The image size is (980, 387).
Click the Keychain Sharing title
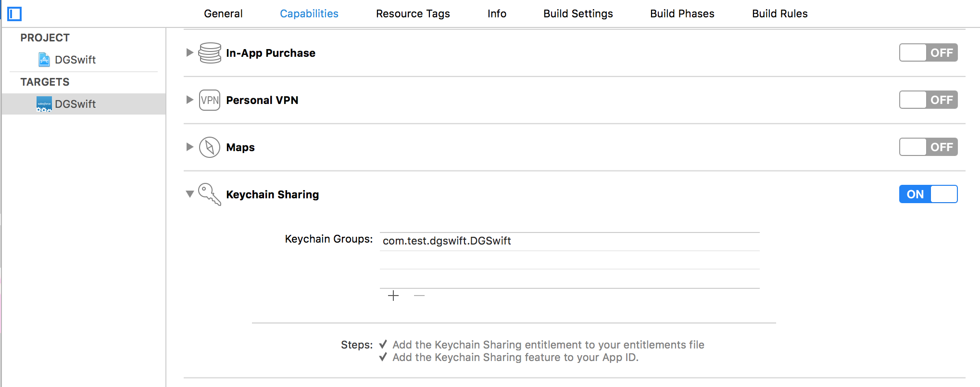tap(273, 194)
